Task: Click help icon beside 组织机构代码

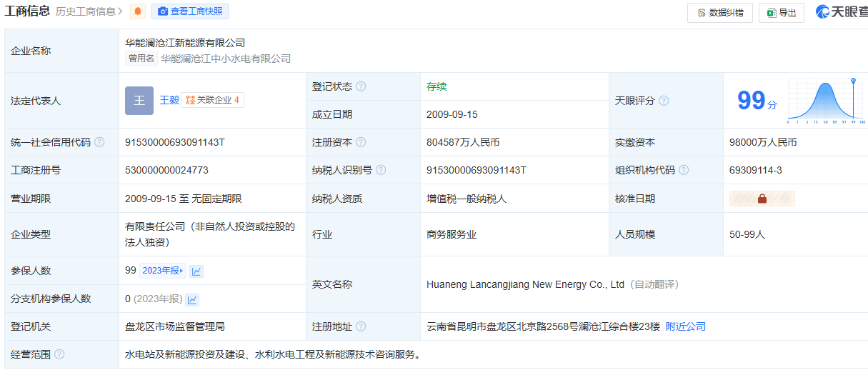Action: [x=684, y=170]
